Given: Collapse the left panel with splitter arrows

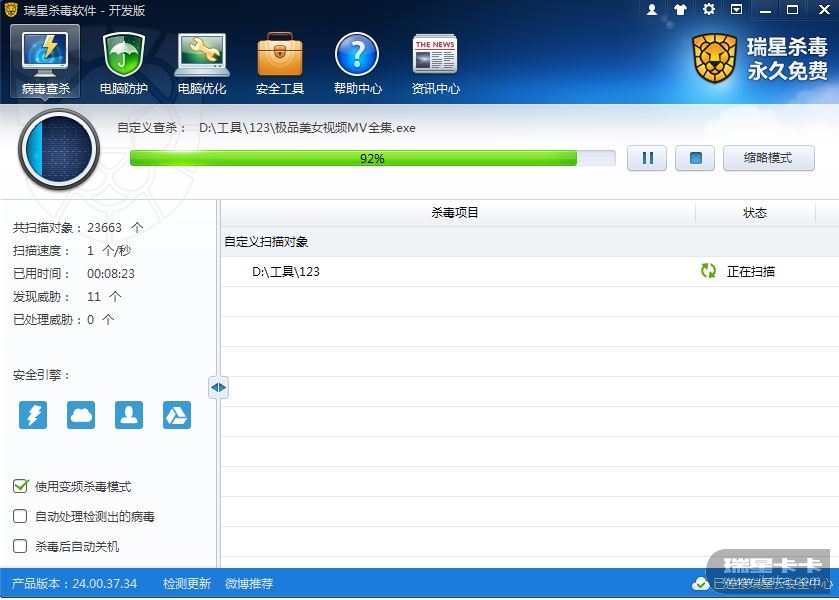Looking at the screenshot, I should point(218,387).
